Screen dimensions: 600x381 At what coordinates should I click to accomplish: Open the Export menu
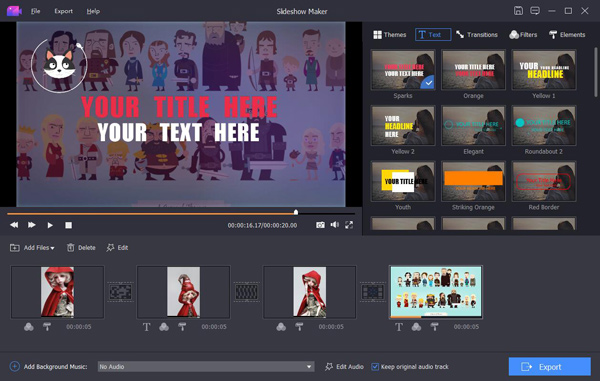[64, 11]
